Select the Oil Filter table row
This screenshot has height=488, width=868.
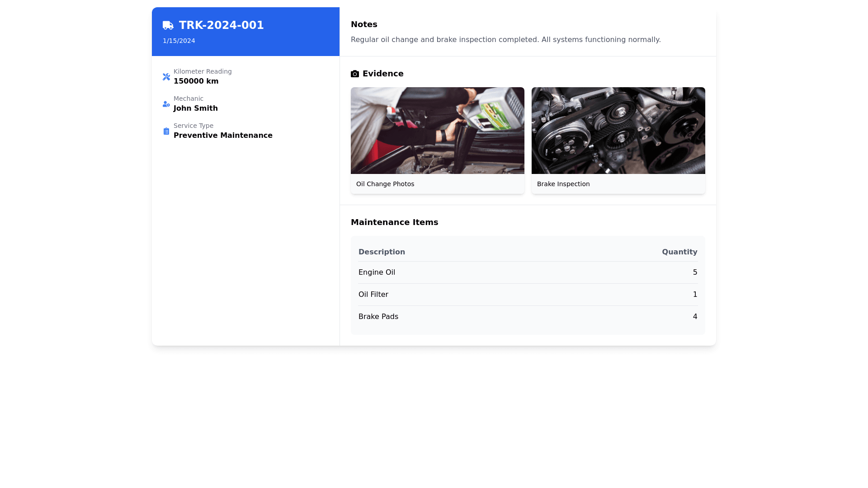click(x=528, y=295)
